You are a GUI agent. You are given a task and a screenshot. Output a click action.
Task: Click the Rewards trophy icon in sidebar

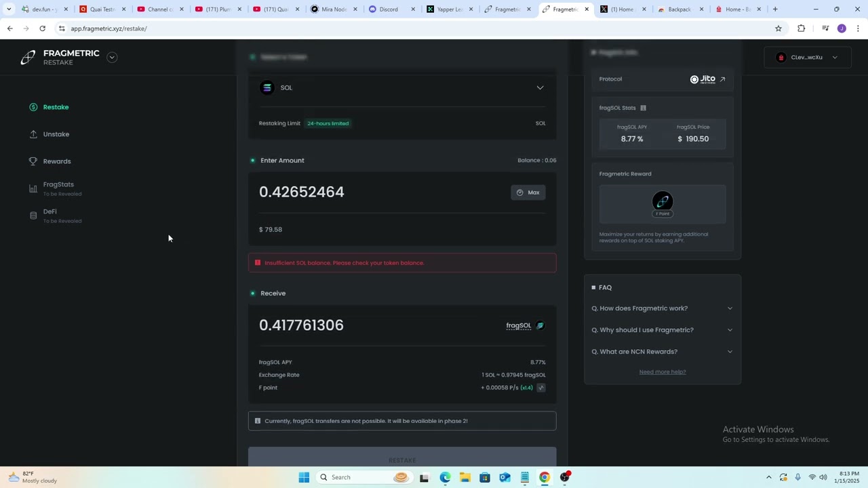(33, 161)
